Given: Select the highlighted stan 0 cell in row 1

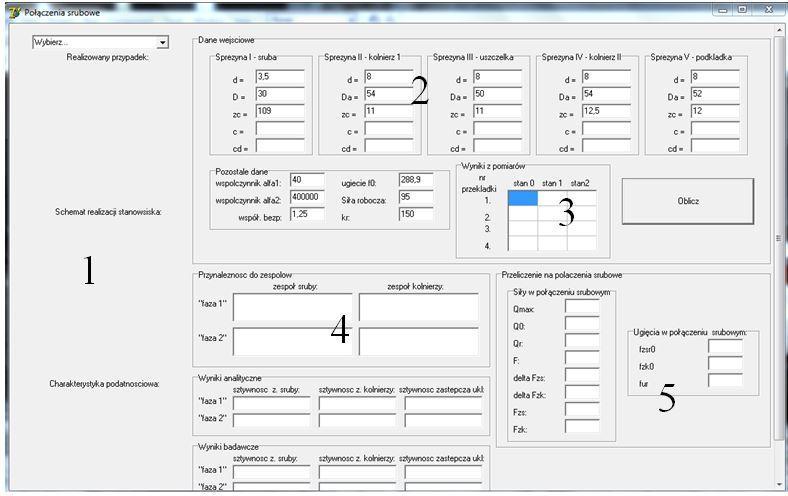Looking at the screenshot, I should pos(523,198).
